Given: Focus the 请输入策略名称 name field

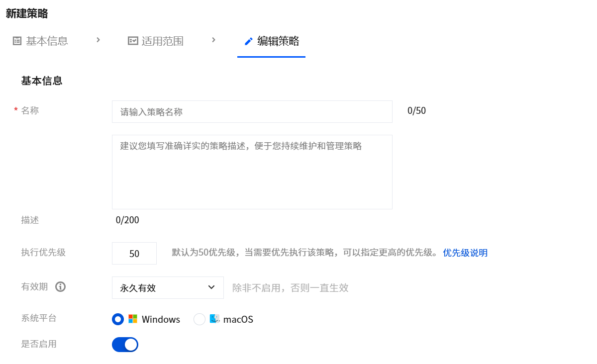Looking at the screenshot, I should pyautogui.click(x=252, y=112).
